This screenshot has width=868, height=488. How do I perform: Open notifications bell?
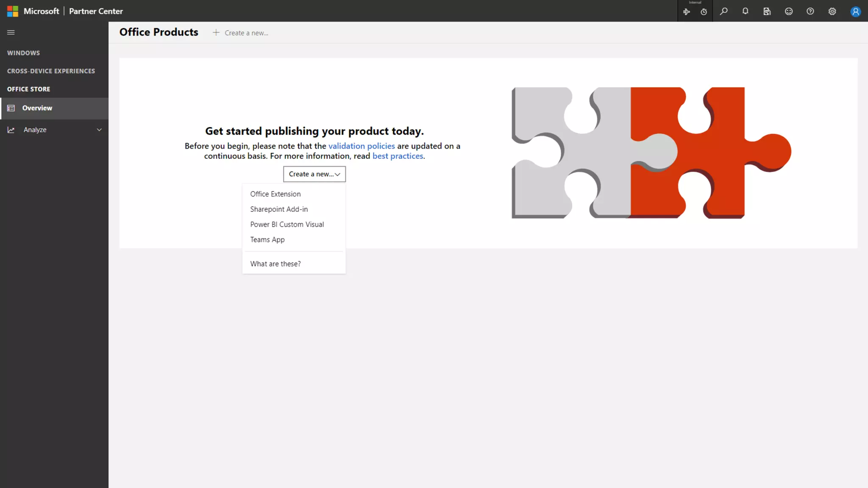pos(746,11)
